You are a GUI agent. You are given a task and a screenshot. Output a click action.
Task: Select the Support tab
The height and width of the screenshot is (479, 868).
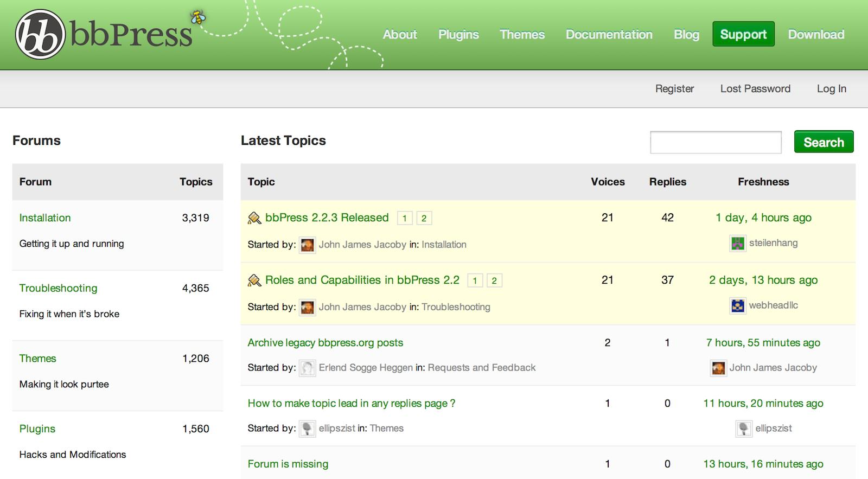743,34
